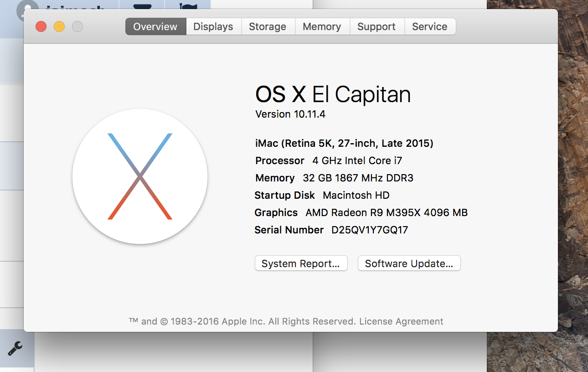Click the wrench icon in background window
This screenshot has height=372, width=588.
pos(15,349)
